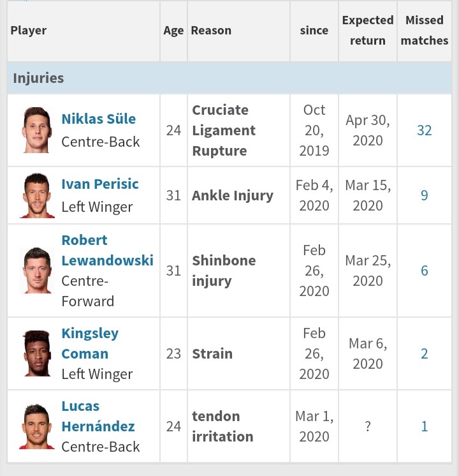View Coman's 2 missed matches
The image size is (459, 476).
click(425, 353)
